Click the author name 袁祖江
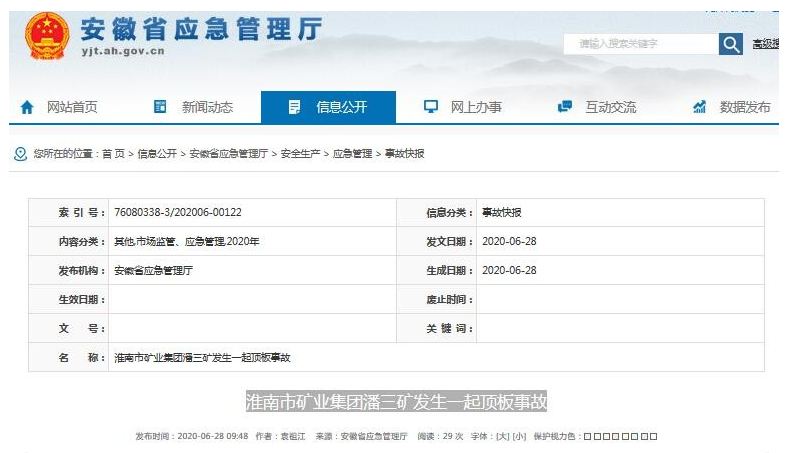This screenshot has height=453, width=790. coord(293,436)
